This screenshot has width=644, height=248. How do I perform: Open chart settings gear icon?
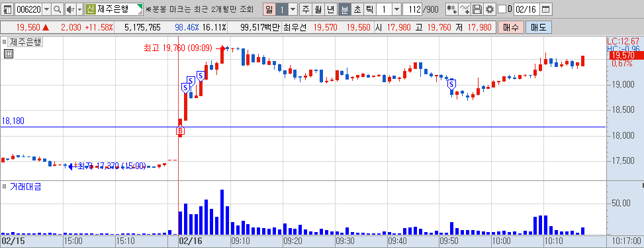[x=489, y=9]
